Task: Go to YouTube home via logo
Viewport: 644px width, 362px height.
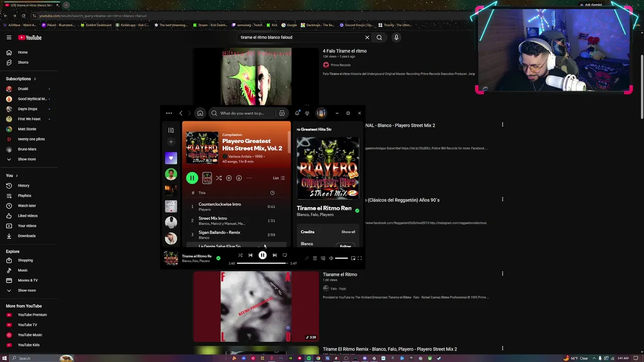Action: pyautogui.click(x=30, y=38)
